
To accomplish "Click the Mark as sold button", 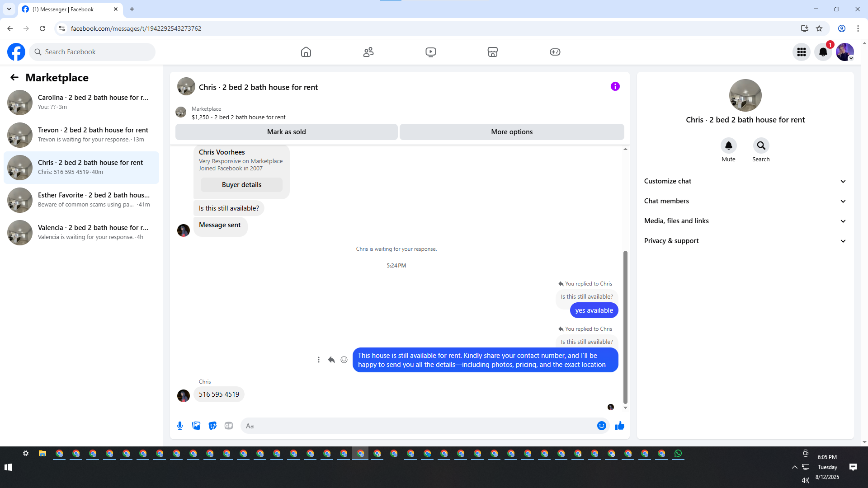I will pyautogui.click(x=286, y=132).
